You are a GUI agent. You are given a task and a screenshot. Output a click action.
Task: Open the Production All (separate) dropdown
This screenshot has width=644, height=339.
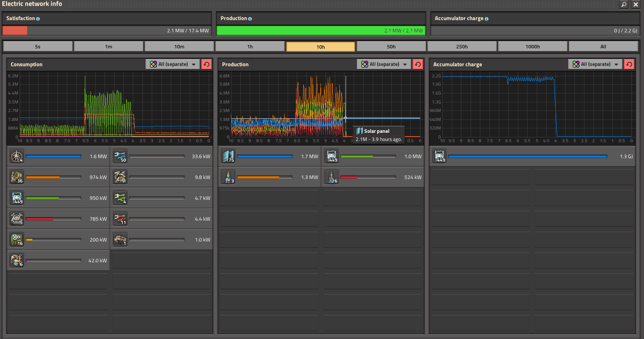coord(384,64)
